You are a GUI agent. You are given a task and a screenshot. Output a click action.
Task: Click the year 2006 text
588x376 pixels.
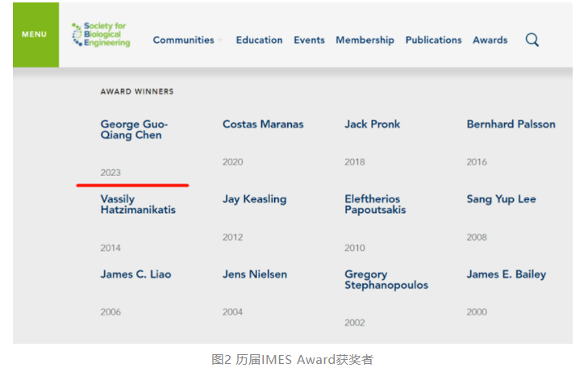coord(111,311)
